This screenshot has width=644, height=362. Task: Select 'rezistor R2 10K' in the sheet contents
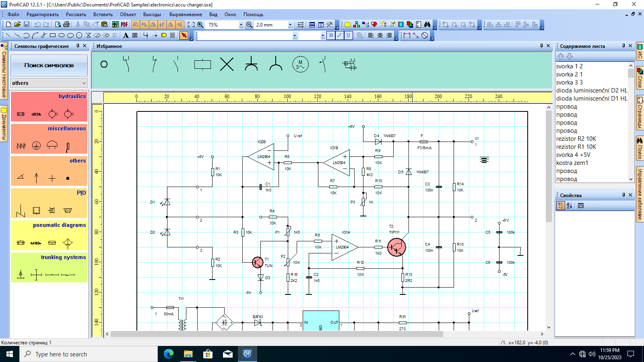pyautogui.click(x=576, y=139)
